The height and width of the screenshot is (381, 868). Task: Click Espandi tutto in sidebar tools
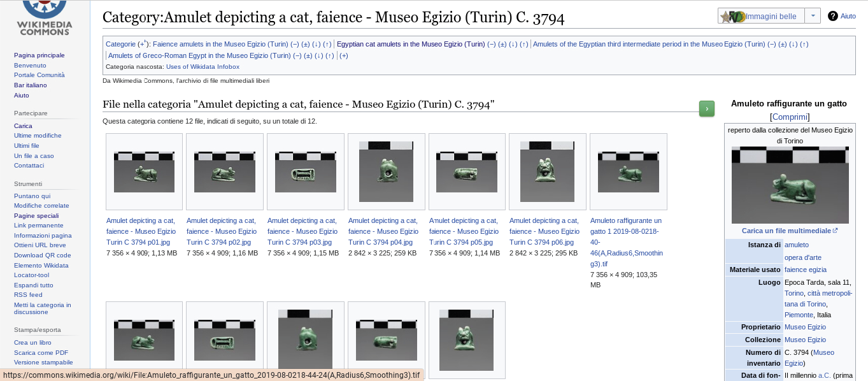34,285
